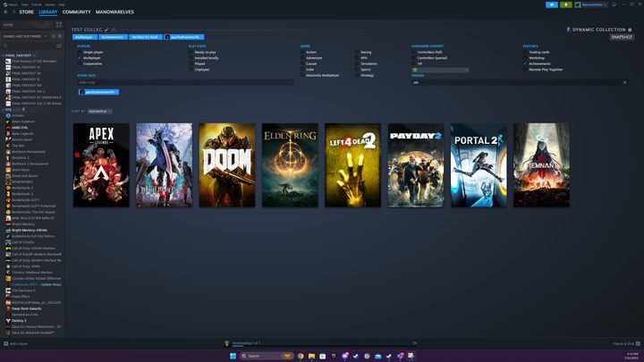Open the Friends & Chat icon
The height and width of the screenshot is (362, 644).
pyautogui.click(x=638, y=343)
